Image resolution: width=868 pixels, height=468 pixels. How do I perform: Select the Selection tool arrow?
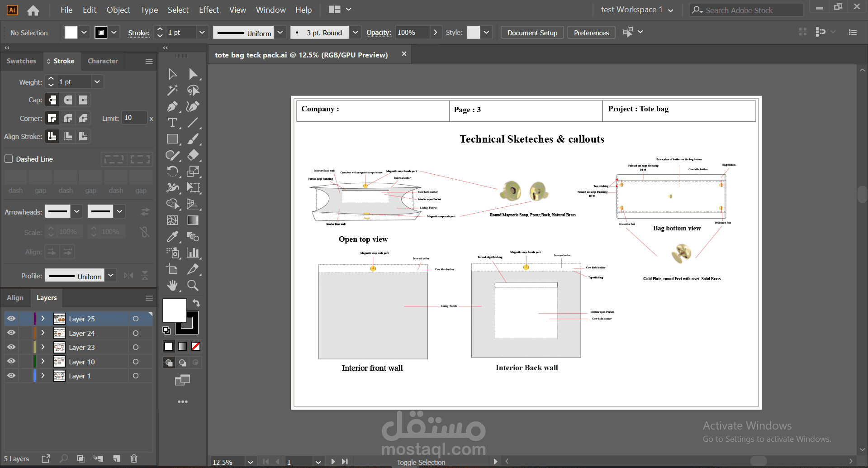point(172,74)
